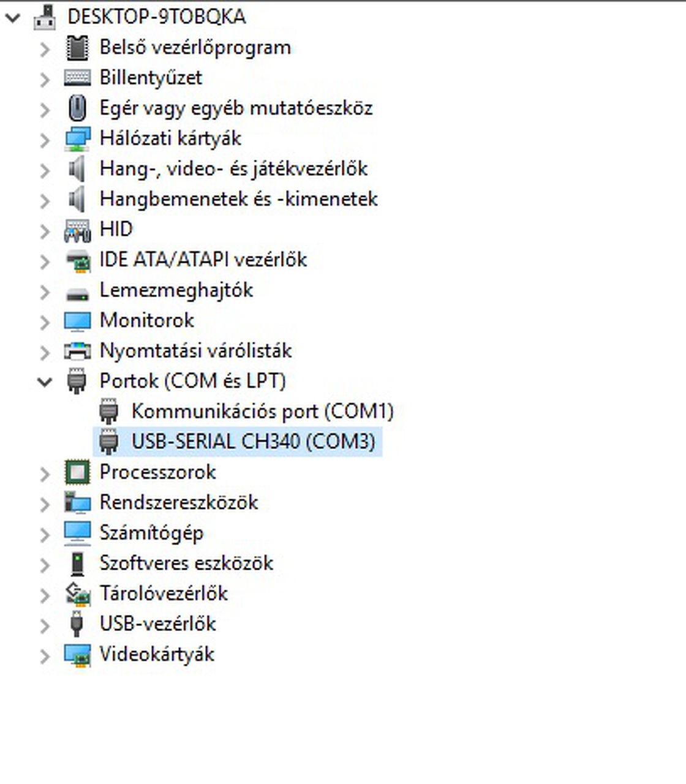The height and width of the screenshot is (784, 686).
Task: Expand the Monitorok category
Action: 45,321
